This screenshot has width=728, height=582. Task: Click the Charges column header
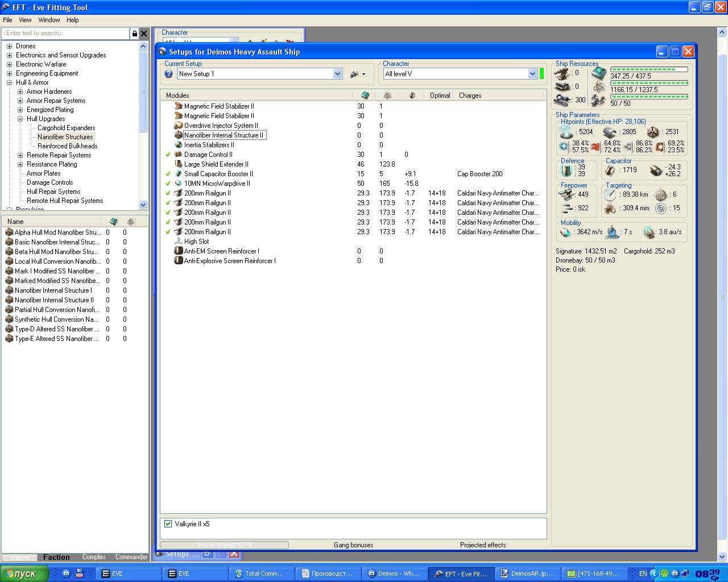pyautogui.click(x=470, y=95)
